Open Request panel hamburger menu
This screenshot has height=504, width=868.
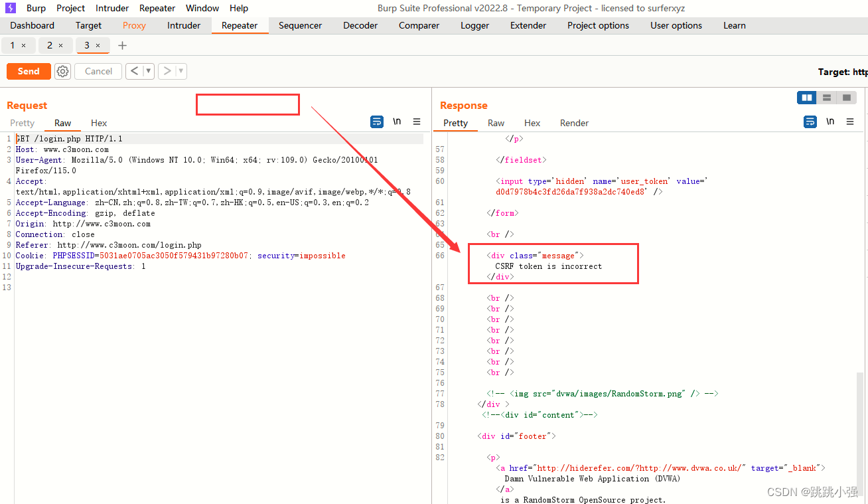pyautogui.click(x=417, y=122)
